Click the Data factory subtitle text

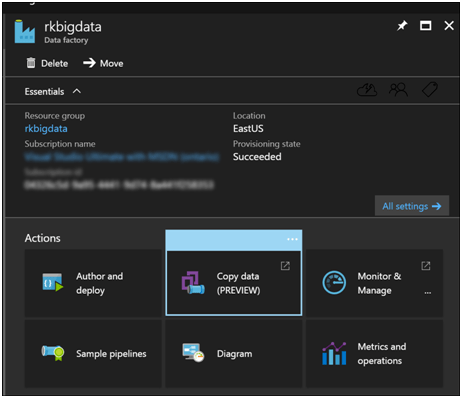66,40
